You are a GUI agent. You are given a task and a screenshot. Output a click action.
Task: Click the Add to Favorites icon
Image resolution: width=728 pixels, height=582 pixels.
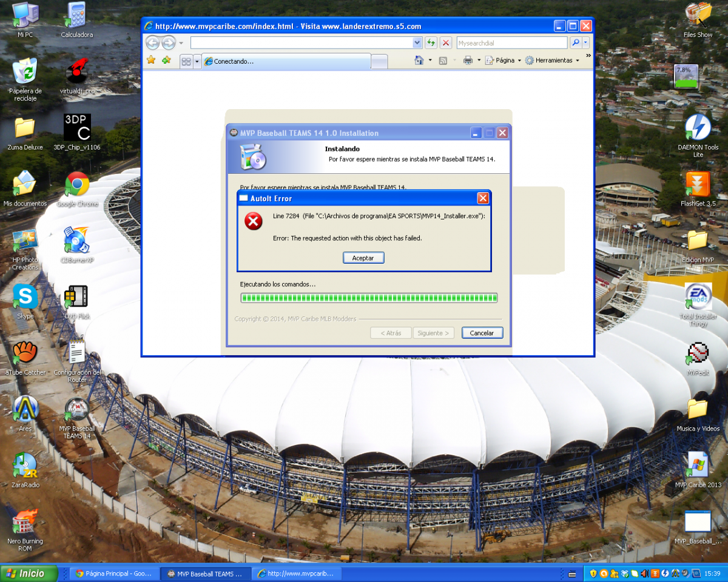click(x=166, y=61)
